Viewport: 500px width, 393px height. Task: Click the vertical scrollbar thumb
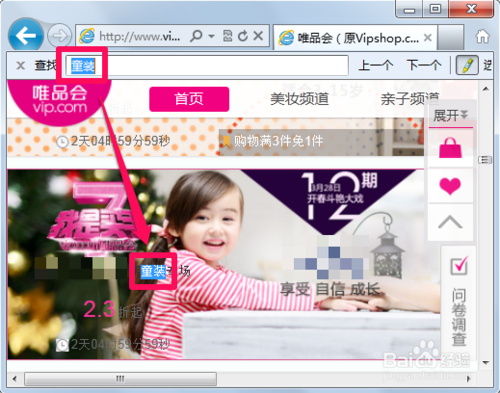click(485, 160)
